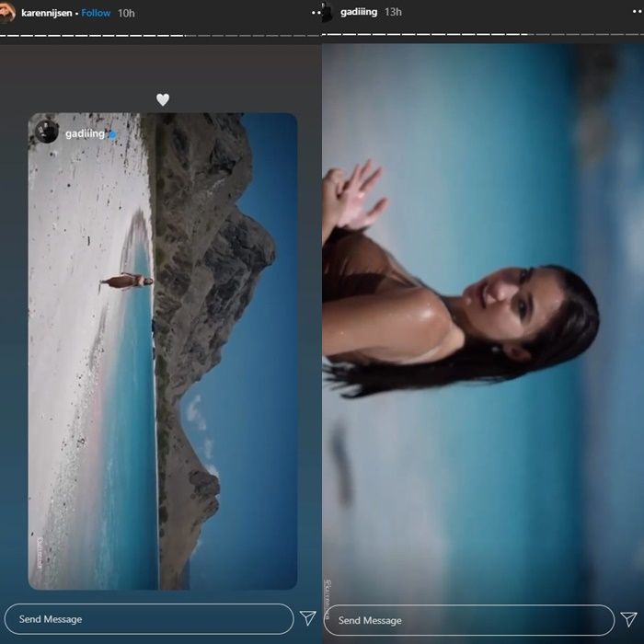This screenshot has height=644, width=644.
Task: Click the 10h story timestamp
Action: 126,13
